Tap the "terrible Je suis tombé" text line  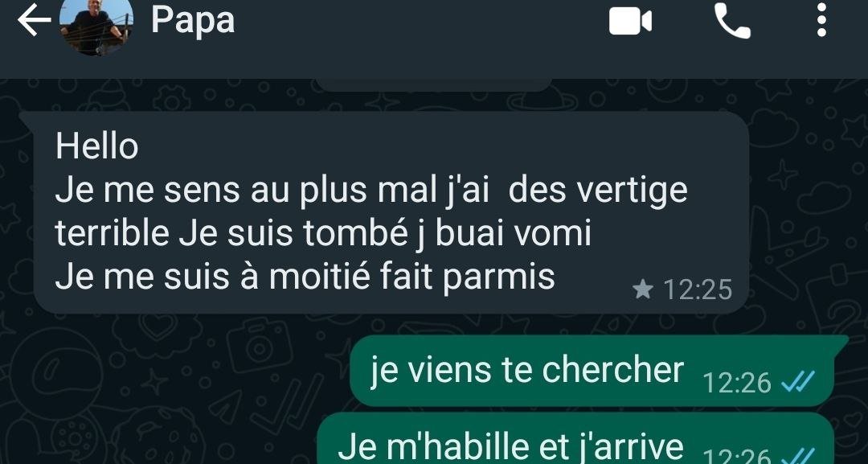click(x=323, y=233)
